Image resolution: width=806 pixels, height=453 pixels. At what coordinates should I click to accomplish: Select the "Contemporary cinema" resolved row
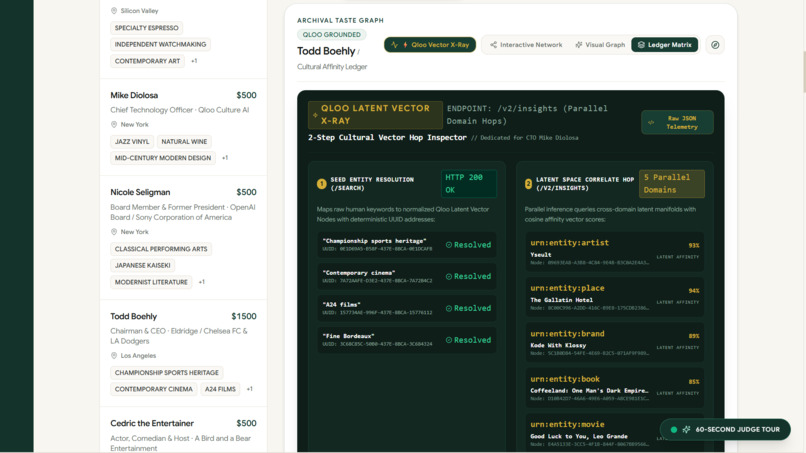(x=407, y=277)
